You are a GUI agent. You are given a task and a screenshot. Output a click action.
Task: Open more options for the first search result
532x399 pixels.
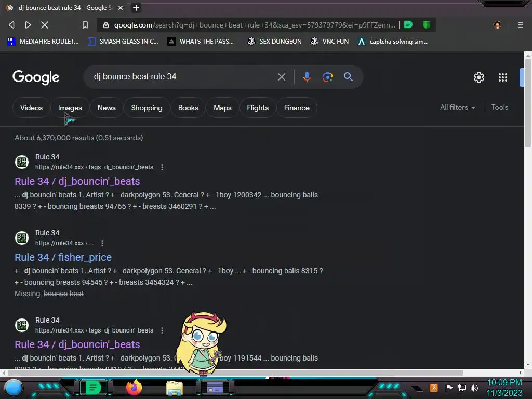click(162, 167)
